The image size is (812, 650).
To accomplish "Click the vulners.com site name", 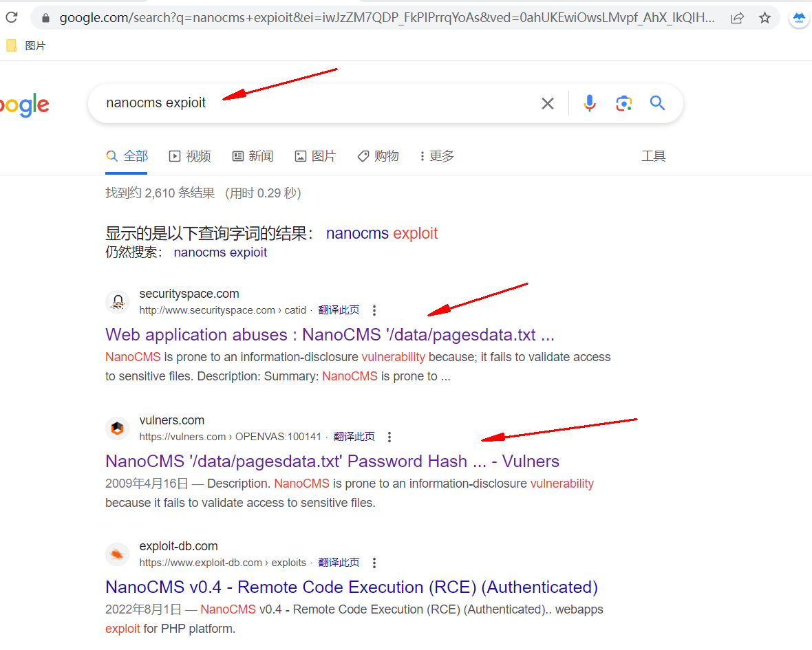I will tap(171, 420).
